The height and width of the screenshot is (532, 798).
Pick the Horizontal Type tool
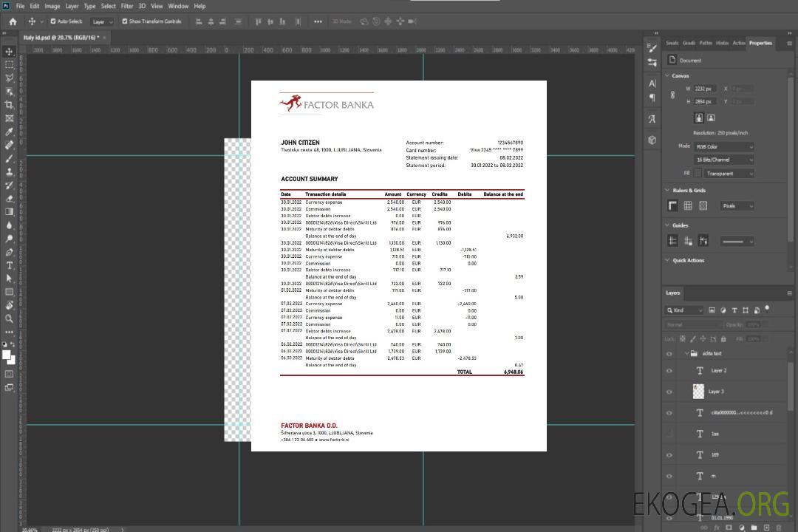point(9,265)
